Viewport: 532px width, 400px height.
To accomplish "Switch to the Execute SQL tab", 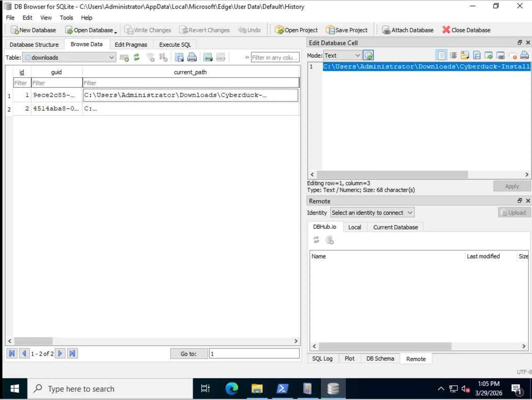I will pyautogui.click(x=175, y=44).
